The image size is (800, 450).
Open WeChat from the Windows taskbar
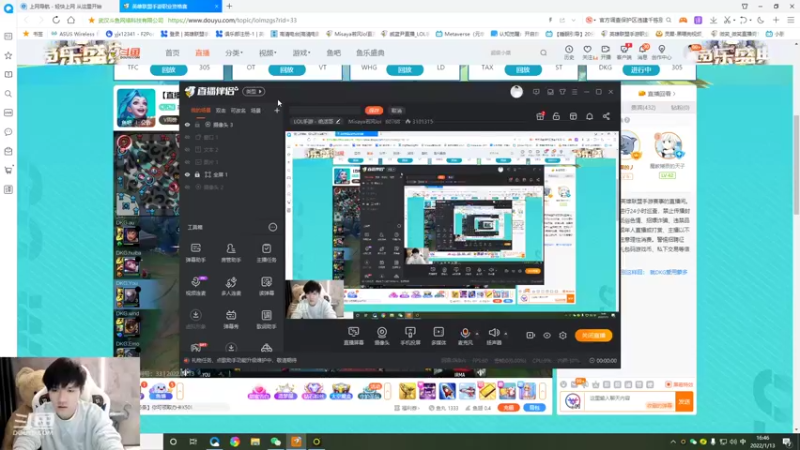[276, 441]
